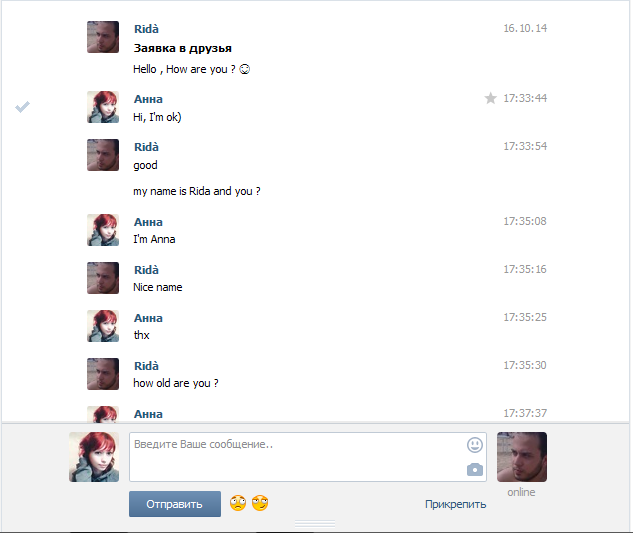
Task: Click Ridà's avatar beside 'Nice name' message
Action: pyautogui.click(x=103, y=278)
